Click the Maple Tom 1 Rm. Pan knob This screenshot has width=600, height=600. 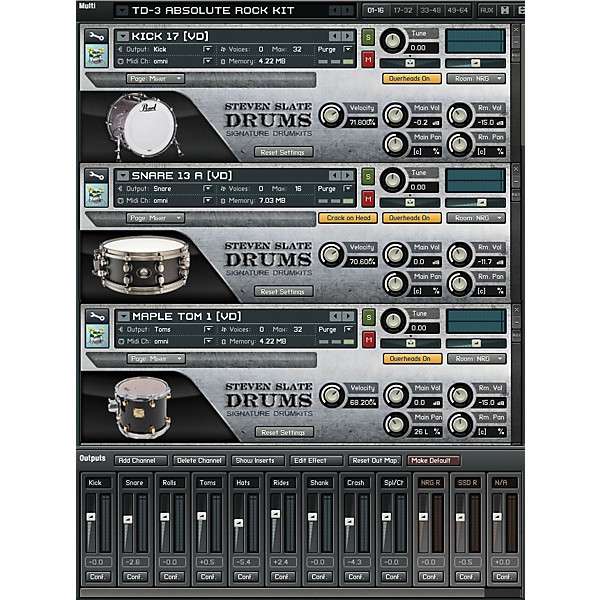pos(460,424)
